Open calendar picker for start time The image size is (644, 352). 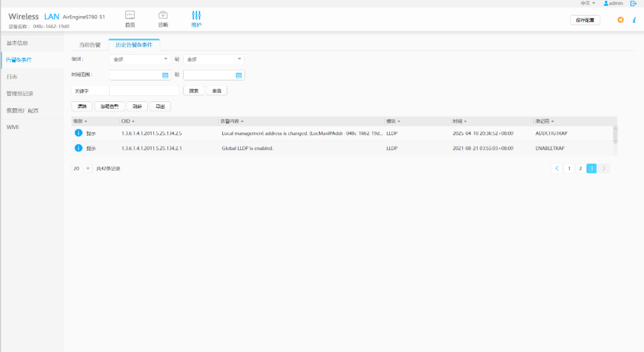pos(165,75)
